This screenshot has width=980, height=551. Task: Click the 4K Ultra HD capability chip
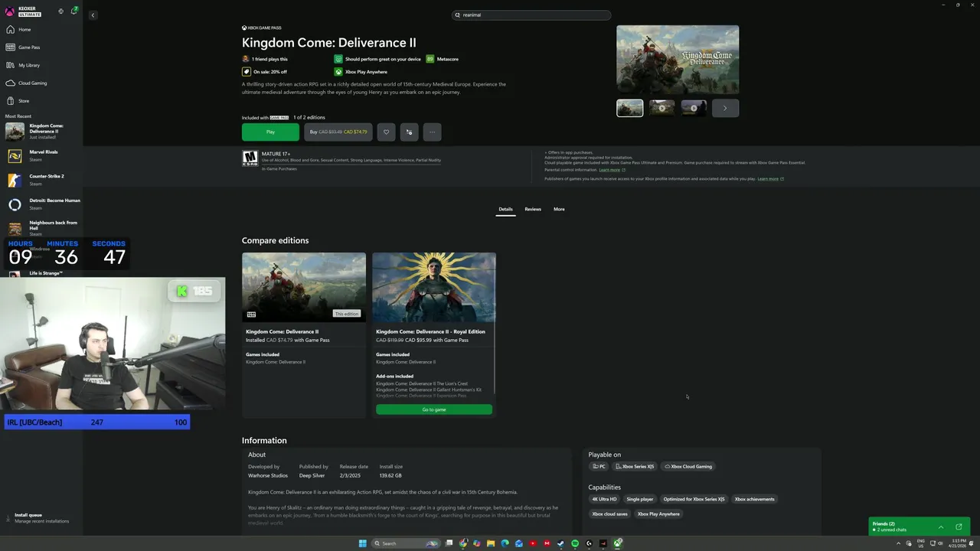[604, 499]
